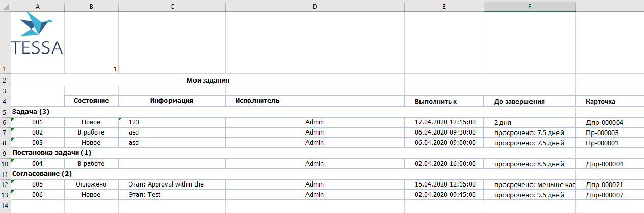Click the date cell '17.04.2020 12:15:00'
The width and height of the screenshot is (644, 213).
[x=445, y=122]
